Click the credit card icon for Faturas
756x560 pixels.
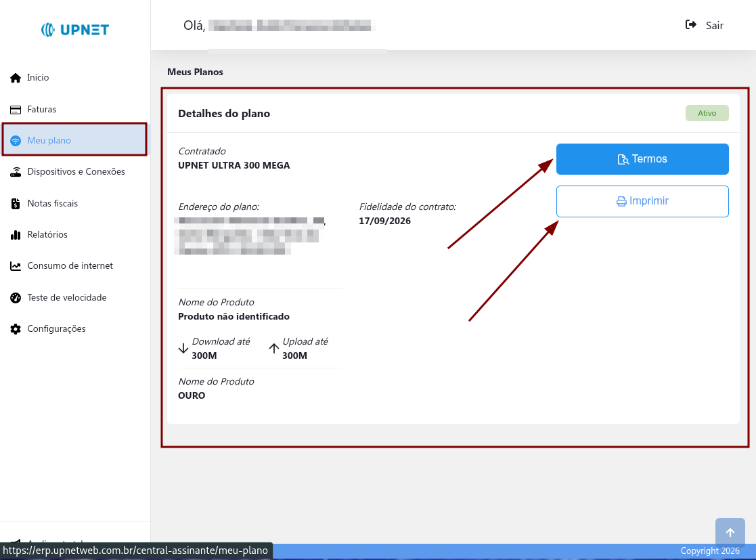pos(16,110)
